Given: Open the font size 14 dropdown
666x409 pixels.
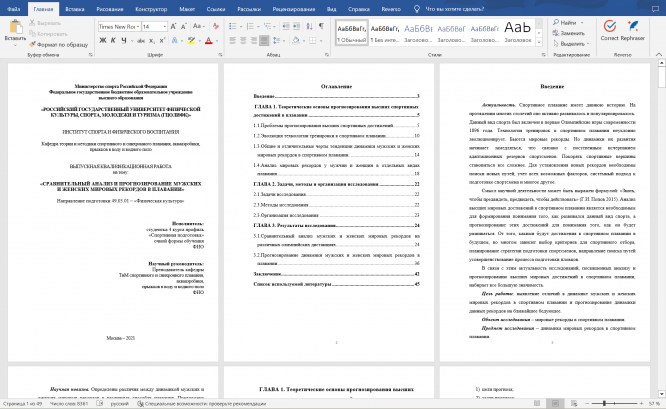Looking at the screenshot, I should (165, 27).
